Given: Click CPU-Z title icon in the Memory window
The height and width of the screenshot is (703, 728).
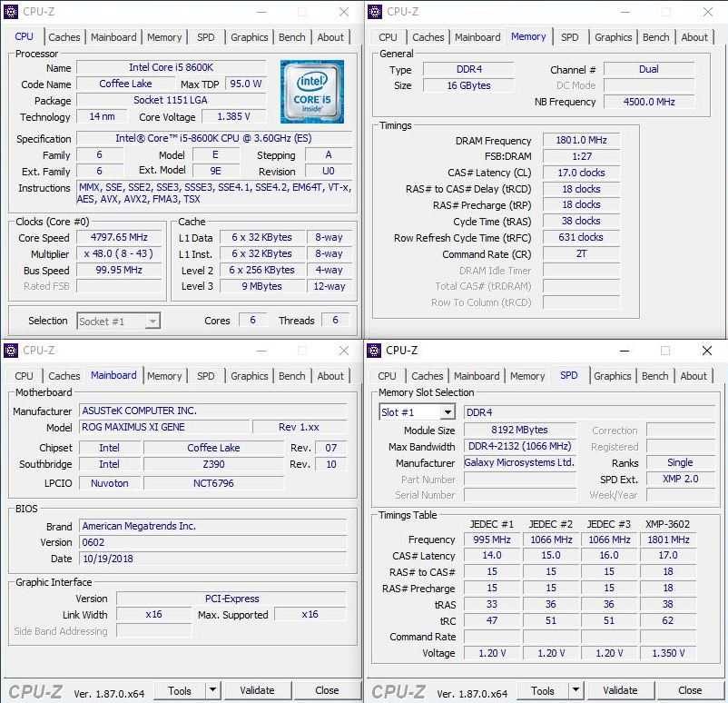Looking at the screenshot, I should click(376, 12).
